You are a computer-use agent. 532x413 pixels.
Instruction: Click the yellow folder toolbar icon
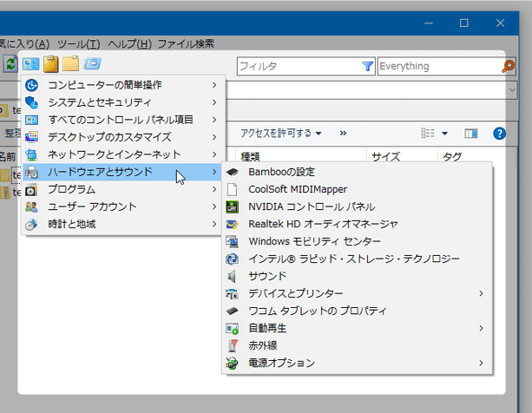[x=70, y=63]
